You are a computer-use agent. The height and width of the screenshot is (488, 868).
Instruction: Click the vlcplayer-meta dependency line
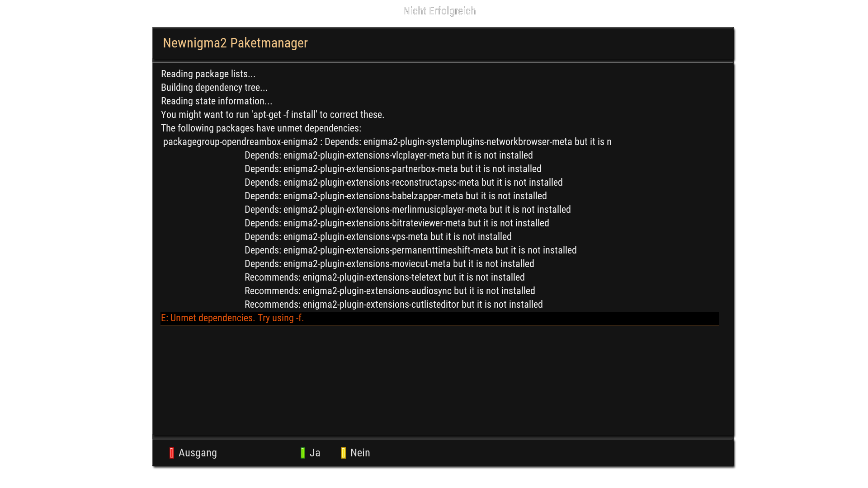[389, 155]
